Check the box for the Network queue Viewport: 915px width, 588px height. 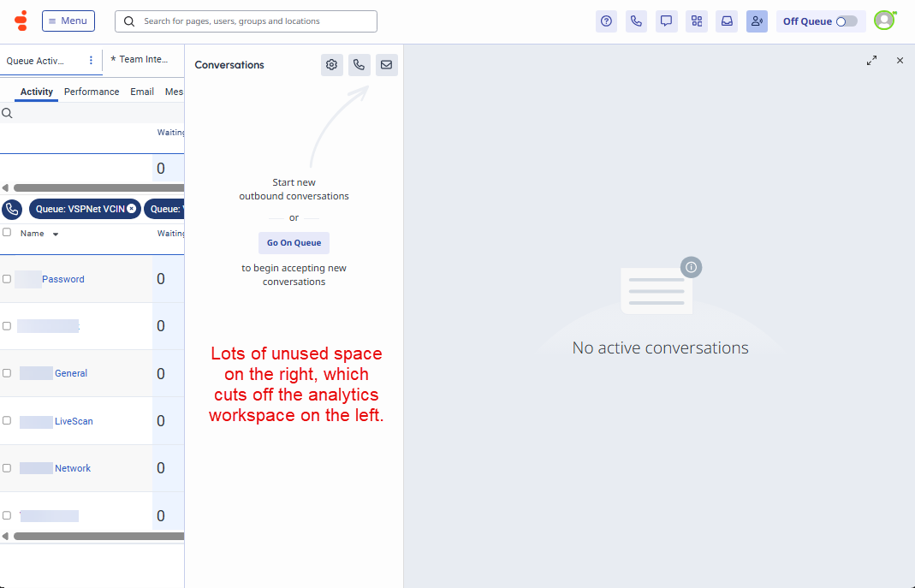coord(7,468)
